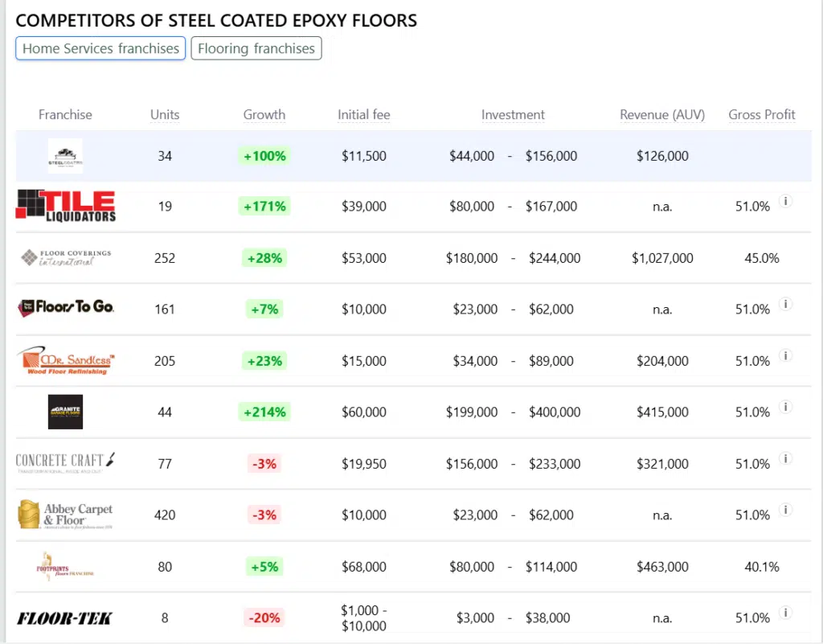This screenshot has height=644, width=823.
Task: Show gross profit info for Floor-Tek
Action: click(x=786, y=613)
